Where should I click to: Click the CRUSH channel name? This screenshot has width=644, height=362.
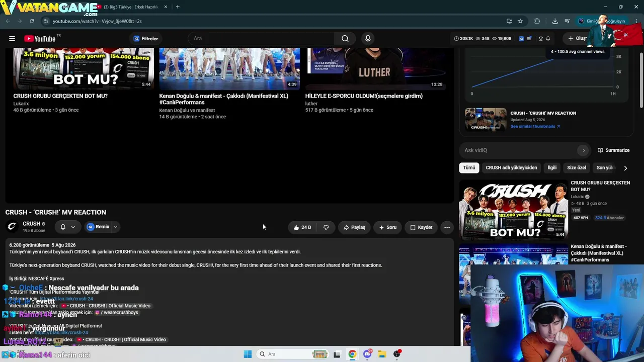(31, 224)
